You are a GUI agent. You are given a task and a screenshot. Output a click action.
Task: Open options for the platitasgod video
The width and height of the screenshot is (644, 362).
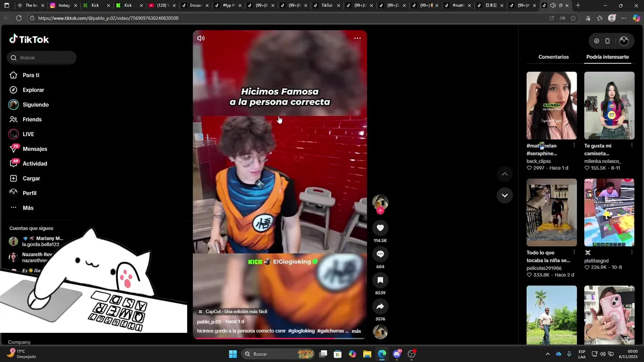click(631, 252)
